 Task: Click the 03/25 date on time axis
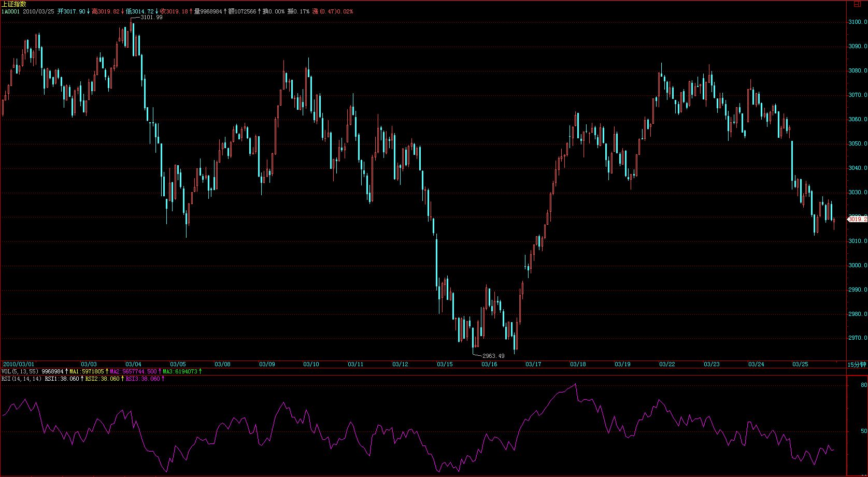click(800, 364)
